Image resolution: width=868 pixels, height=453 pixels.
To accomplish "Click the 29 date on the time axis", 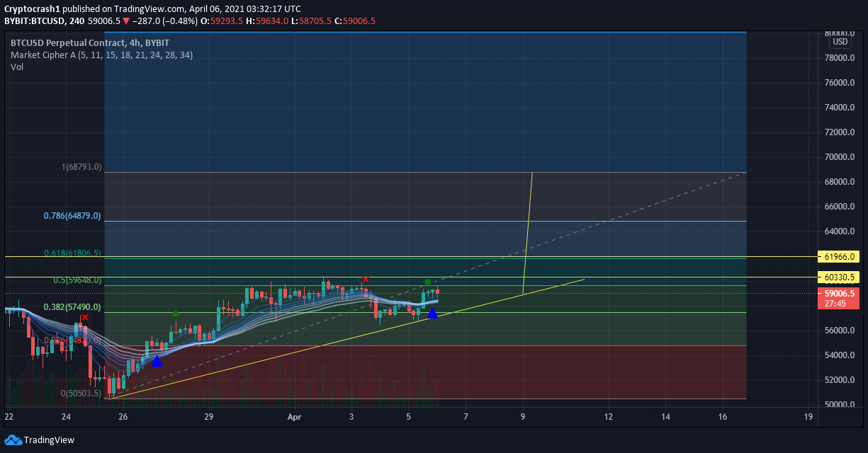I will tap(209, 417).
